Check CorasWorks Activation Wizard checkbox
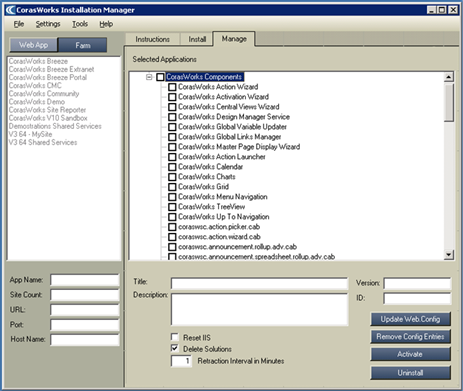The height and width of the screenshot is (391, 463). pos(172,97)
